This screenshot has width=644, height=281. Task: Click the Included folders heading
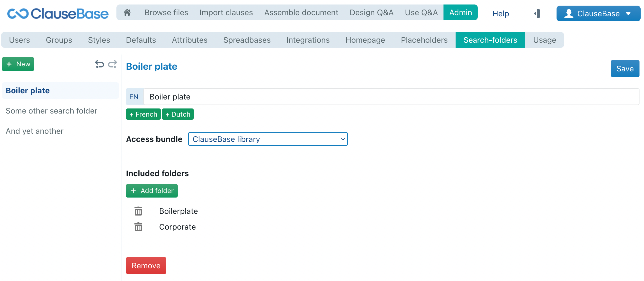point(157,173)
